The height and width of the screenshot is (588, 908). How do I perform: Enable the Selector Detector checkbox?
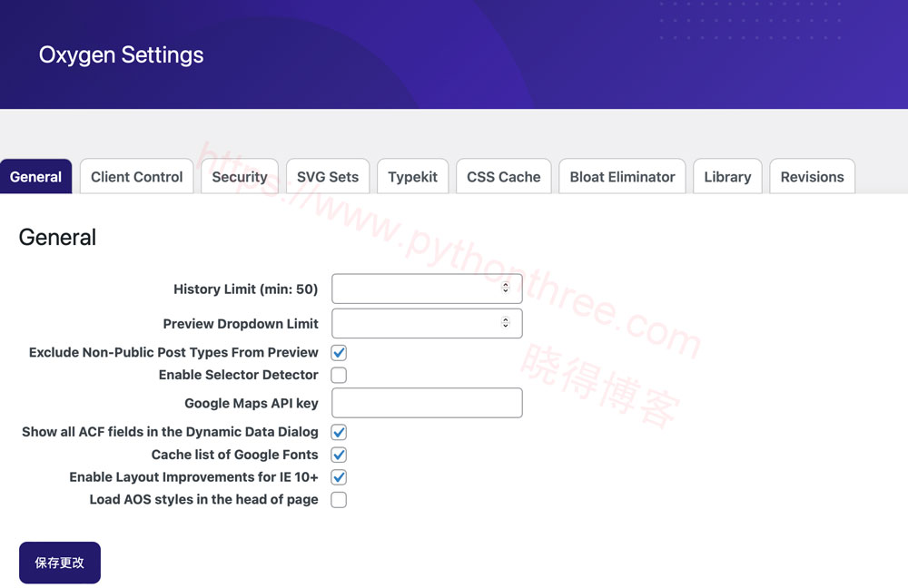(x=339, y=375)
